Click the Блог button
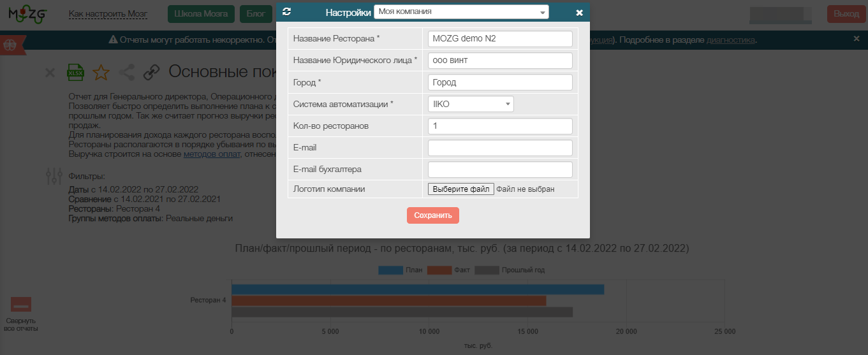Image resolution: width=868 pixels, height=355 pixels. coord(256,13)
